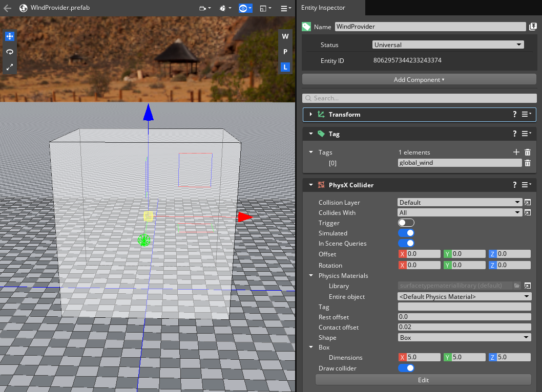Expand the Transform component section
The image size is (542, 392).
pos(311,114)
